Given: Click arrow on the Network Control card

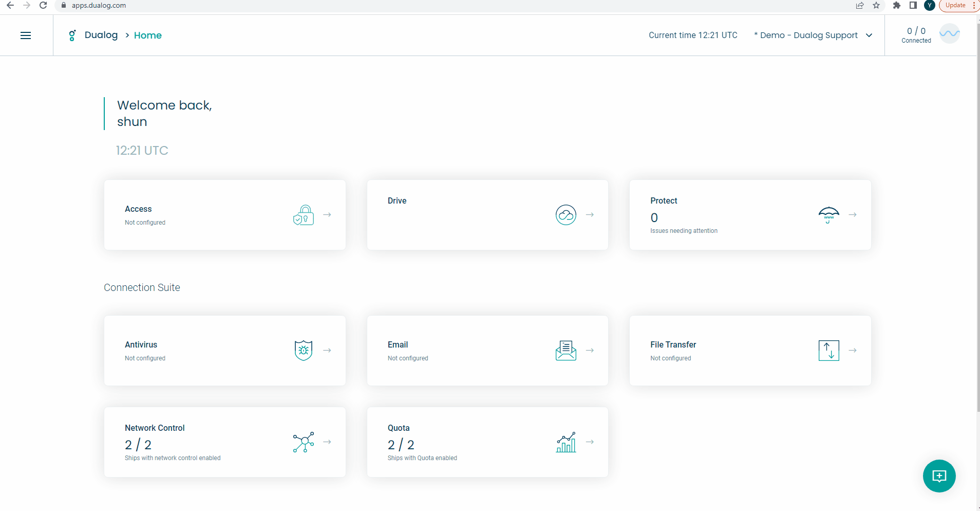Looking at the screenshot, I should click(x=327, y=442).
